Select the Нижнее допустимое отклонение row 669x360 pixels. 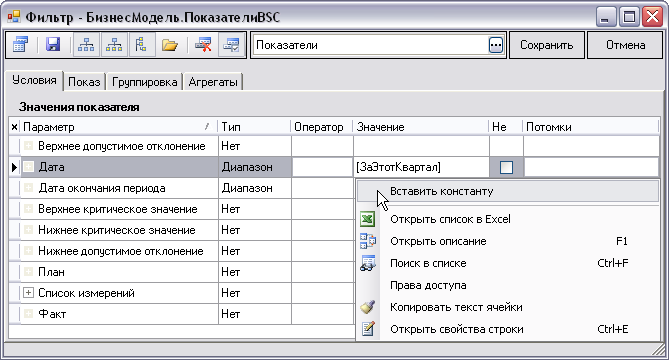tap(119, 251)
